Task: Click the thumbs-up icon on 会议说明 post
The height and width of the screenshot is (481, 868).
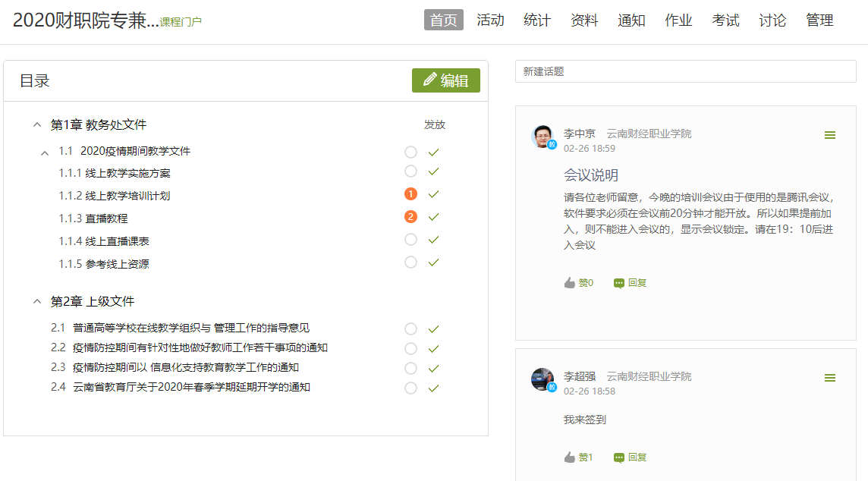Action: 570,283
